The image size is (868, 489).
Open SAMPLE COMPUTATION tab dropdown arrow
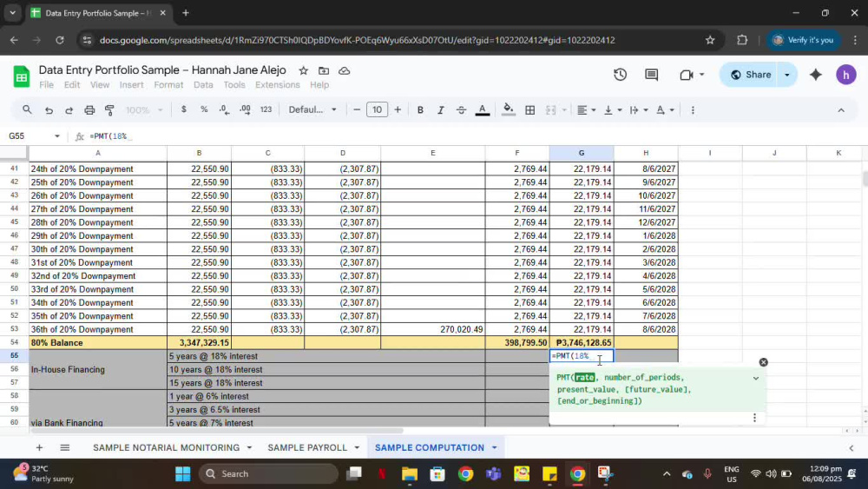(x=495, y=447)
